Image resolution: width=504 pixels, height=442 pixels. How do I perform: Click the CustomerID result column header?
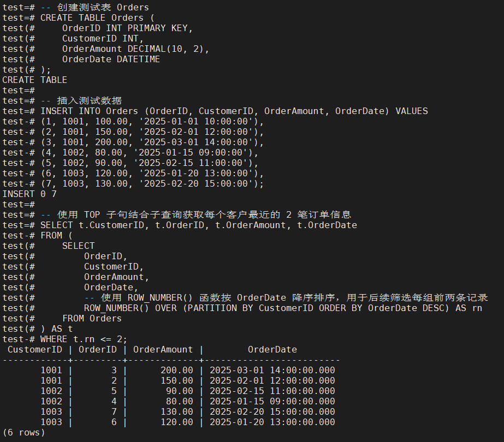(34, 349)
